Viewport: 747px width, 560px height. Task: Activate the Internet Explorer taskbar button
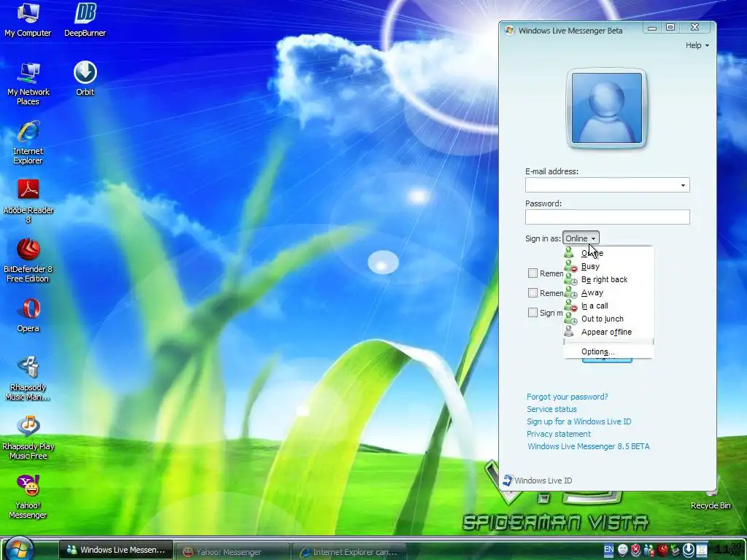pyautogui.click(x=349, y=551)
